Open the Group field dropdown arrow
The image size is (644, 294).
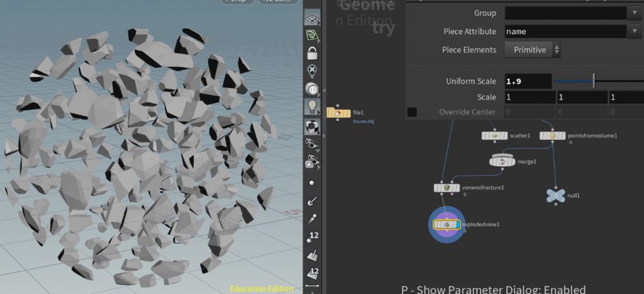[x=633, y=13]
